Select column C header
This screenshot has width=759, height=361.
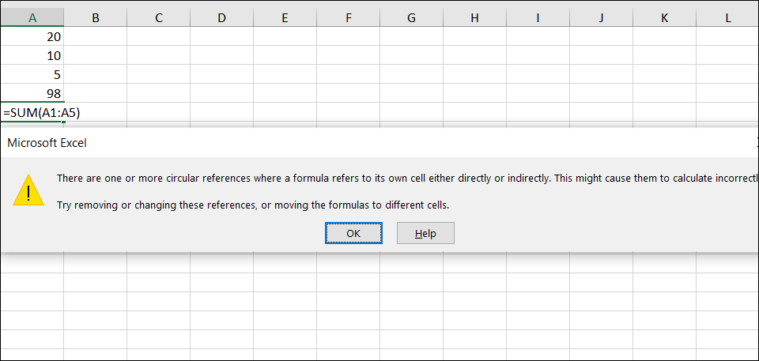coord(159,18)
